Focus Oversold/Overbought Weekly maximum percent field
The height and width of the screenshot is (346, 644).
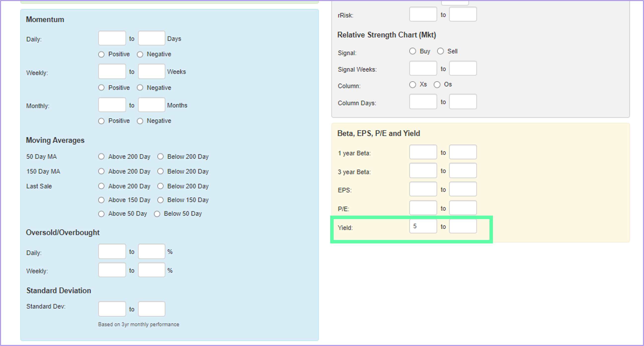(152, 270)
